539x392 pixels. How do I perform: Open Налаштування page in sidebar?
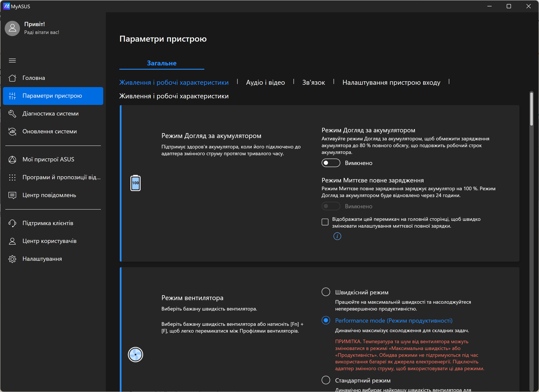(x=53, y=259)
